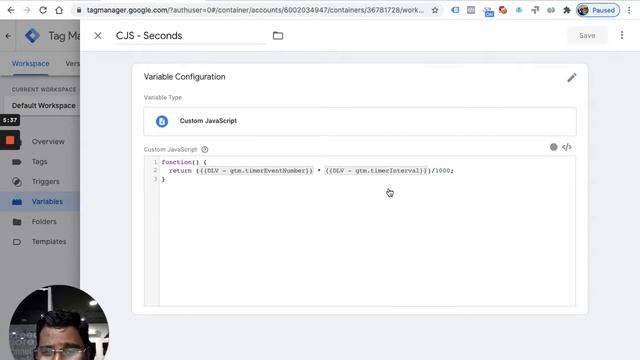Open Variables in the sidebar
Screen dimensions: 640x360
point(47,202)
